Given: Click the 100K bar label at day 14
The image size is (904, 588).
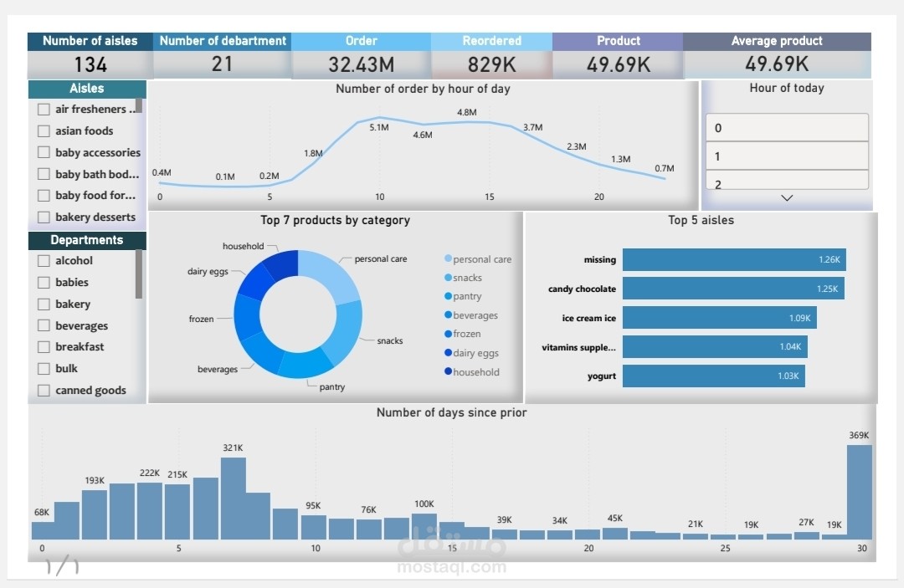Looking at the screenshot, I should click(x=424, y=504).
